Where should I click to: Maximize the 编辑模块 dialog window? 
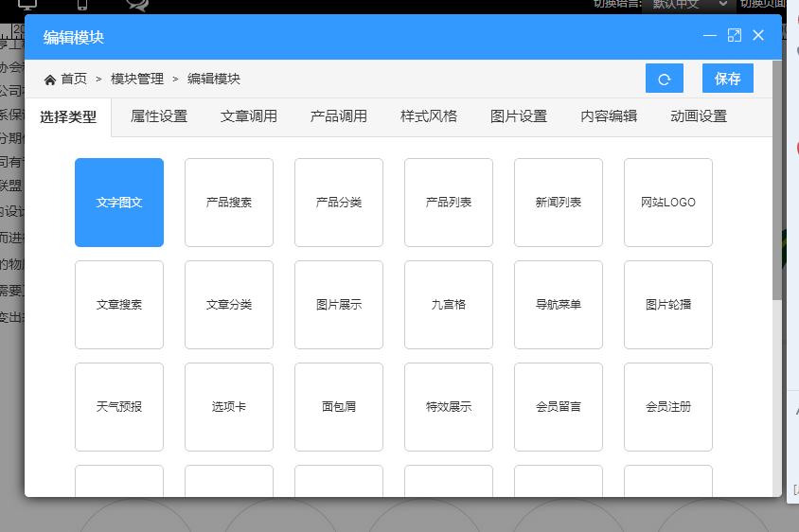click(734, 36)
